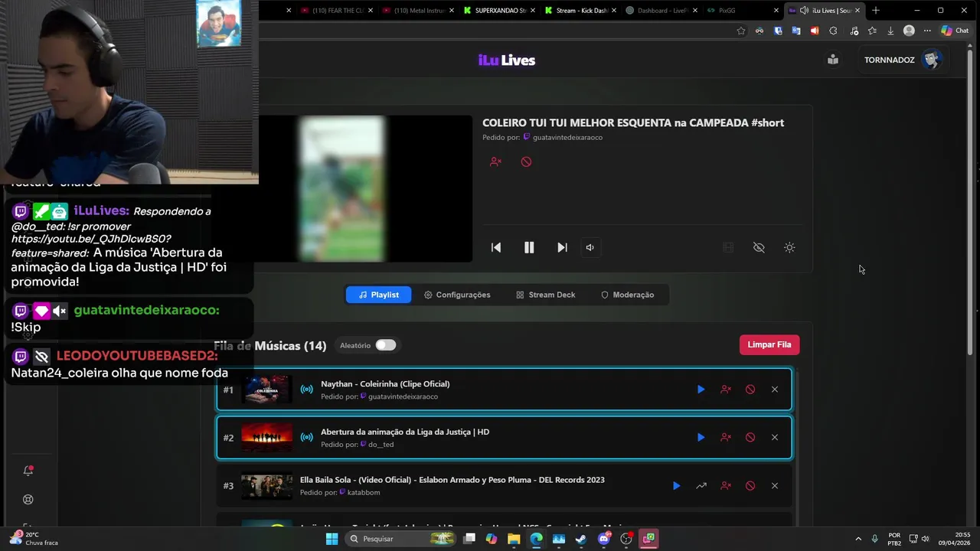Skip to the next song
The width and height of the screenshot is (980, 551).
562,247
